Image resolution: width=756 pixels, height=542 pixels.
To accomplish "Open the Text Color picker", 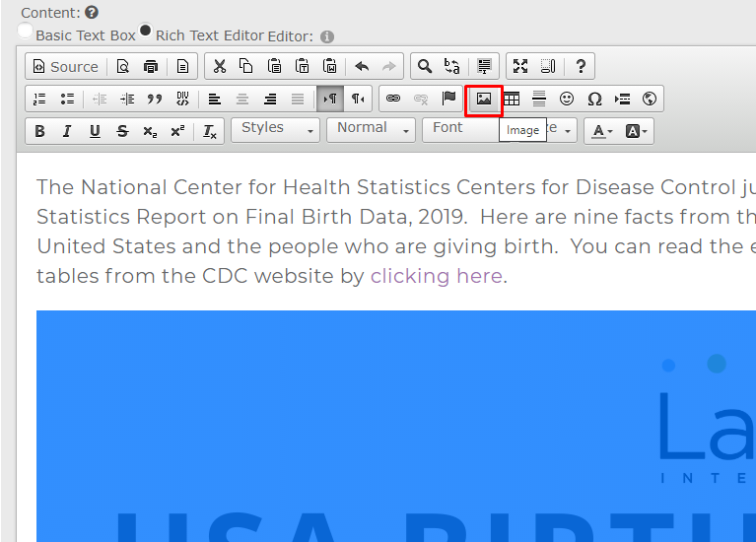I will tap(602, 131).
